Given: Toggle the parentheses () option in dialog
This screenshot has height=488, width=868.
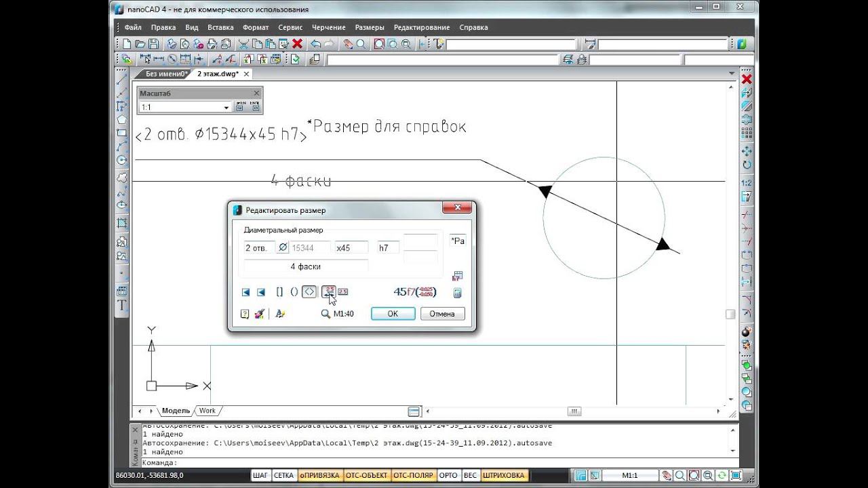Looking at the screenshot, I should pos(294,292).
